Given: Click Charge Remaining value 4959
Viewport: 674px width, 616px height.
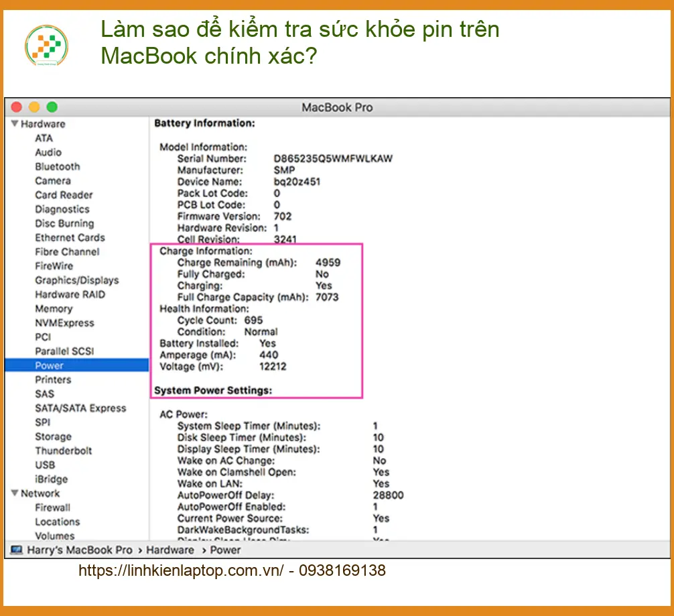Looking at the screenshot, I should click(x=328, y=262).
